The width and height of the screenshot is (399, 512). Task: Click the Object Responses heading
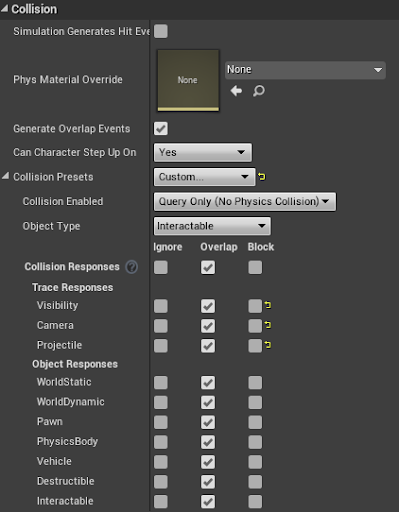75,364
